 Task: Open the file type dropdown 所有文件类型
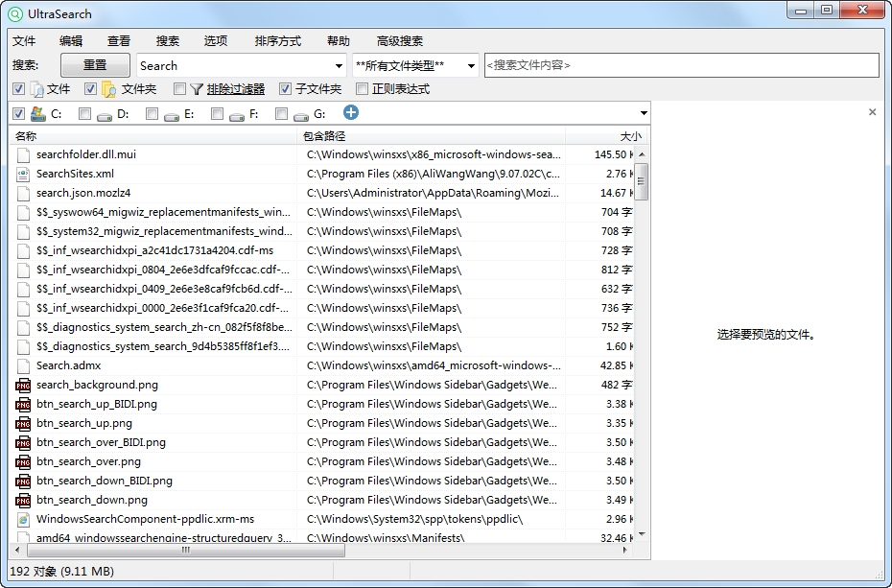470,65
